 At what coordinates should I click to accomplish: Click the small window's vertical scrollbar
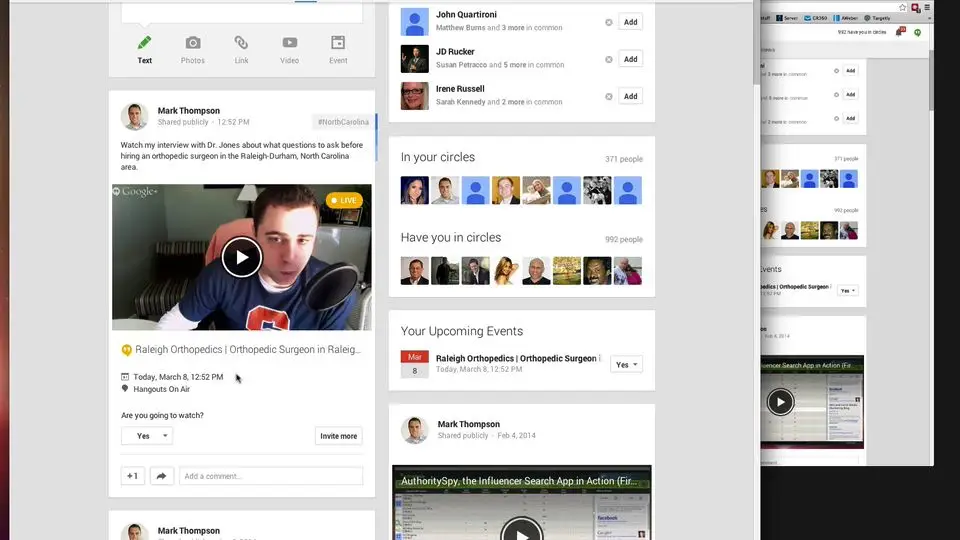(x=931, y=80)
